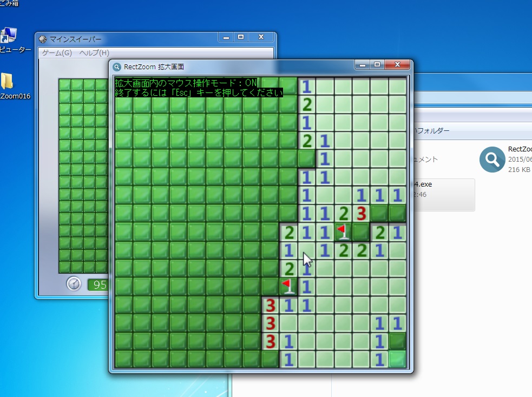Click the red 3 next to the green 2
The image size is (532, 397).
coord(361,214)
